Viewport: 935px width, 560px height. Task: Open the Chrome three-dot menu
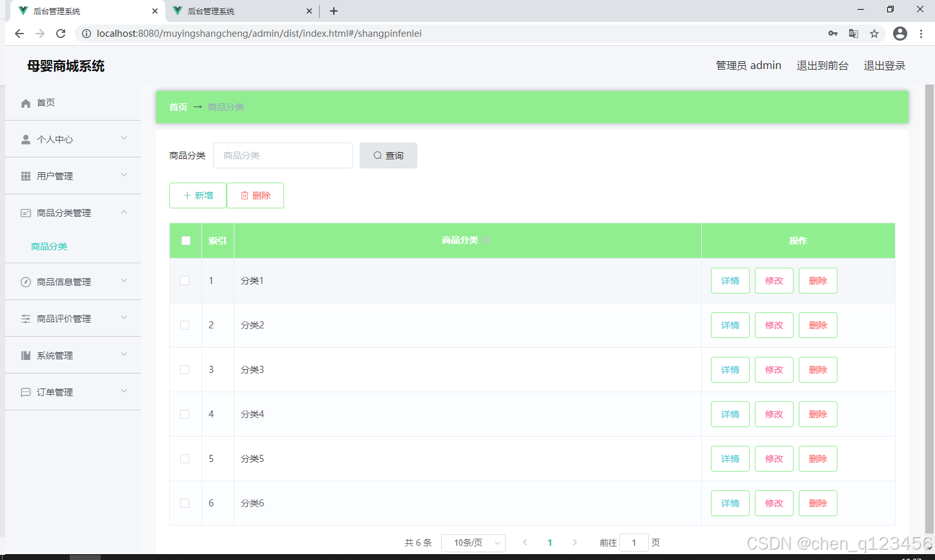point(921,34)
